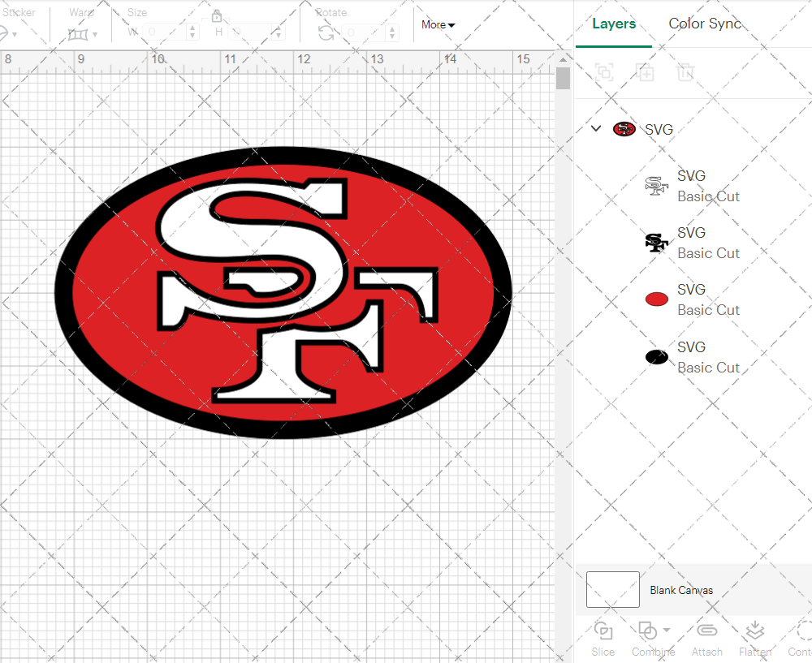Click the Contour icon
This screenshot has width=812, height=663.
pyautogui.click(x=804, y=631)
